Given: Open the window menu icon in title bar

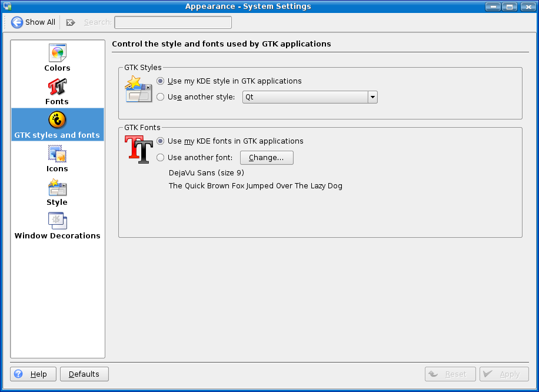Looking at the screenshot, I should tap(7, 6).
